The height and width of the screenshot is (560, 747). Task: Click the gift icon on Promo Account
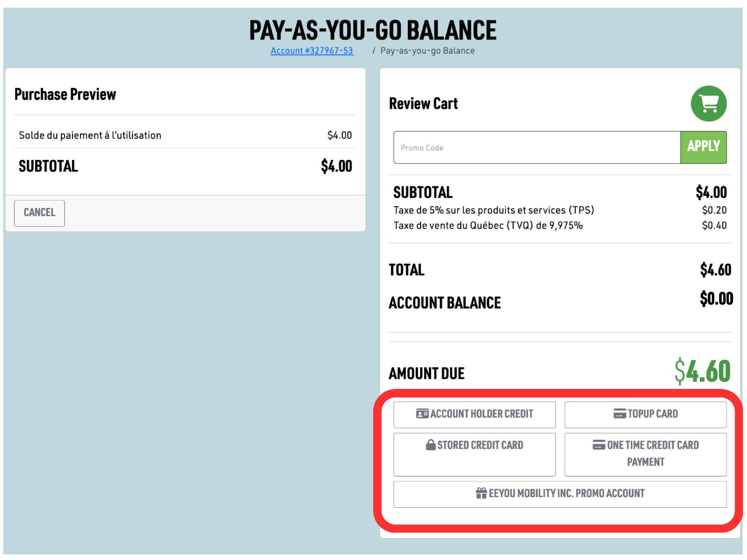[x=481, y=493]
